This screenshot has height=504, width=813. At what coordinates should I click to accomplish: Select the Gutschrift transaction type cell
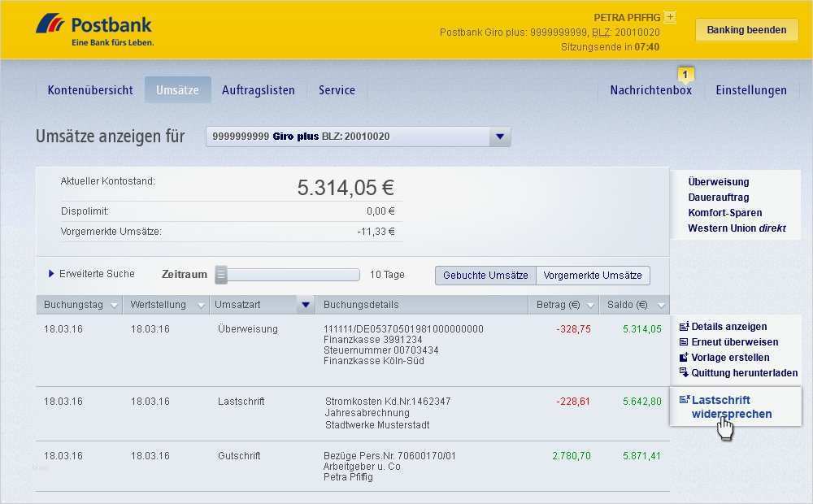pyautogui.click(x=239, y=456)
